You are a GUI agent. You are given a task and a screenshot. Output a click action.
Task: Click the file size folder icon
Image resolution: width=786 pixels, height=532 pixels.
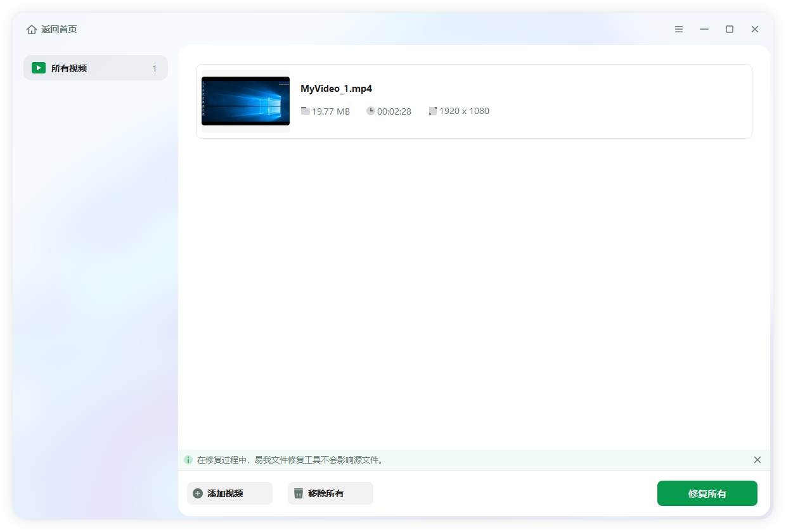click(x=306, y=111)
